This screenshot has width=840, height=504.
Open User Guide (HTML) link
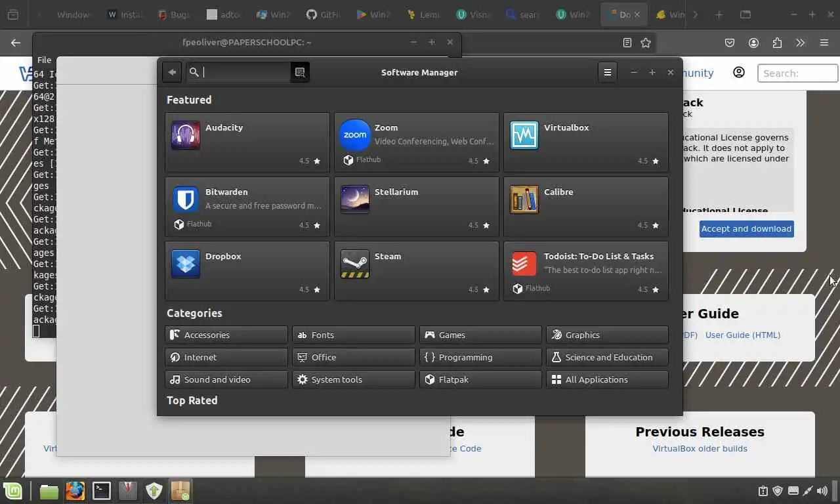pyautogui.click(x=743, y=335)
